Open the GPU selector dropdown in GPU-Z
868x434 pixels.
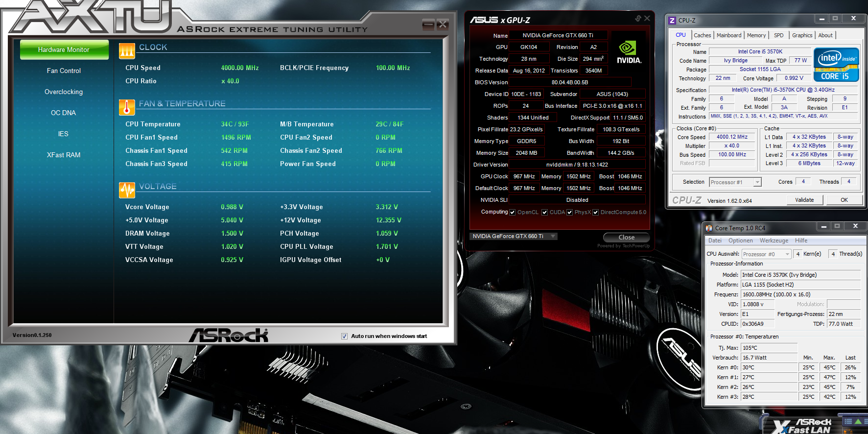(513, 236)
